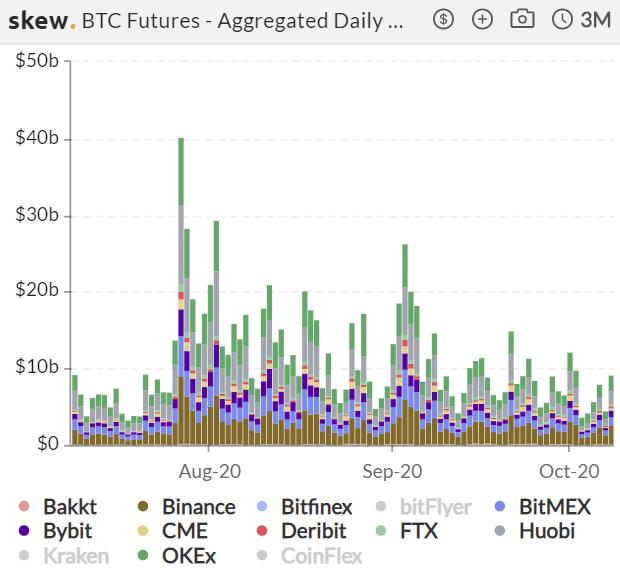Enable the bitFlyer series
620x580 pixels.
pos(423,506)
